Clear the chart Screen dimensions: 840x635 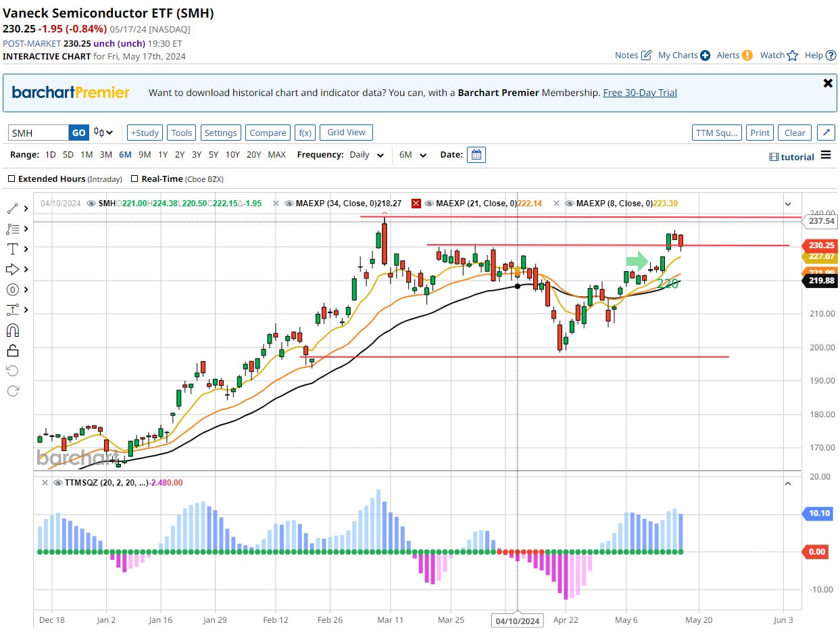click(x=795, y=133)
